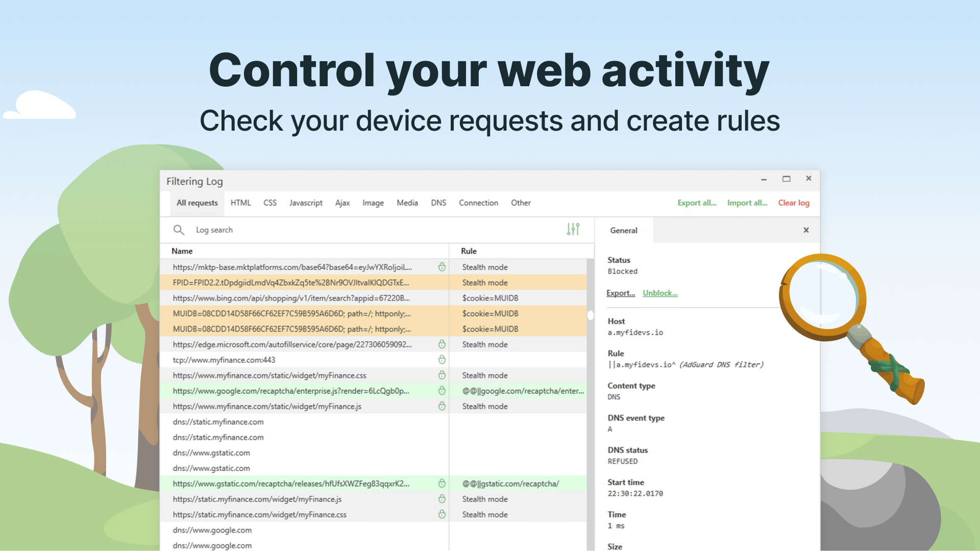Click the lock icon on the mktp-base request row
The height and width of the screenshot is (551, 980).
442,267
